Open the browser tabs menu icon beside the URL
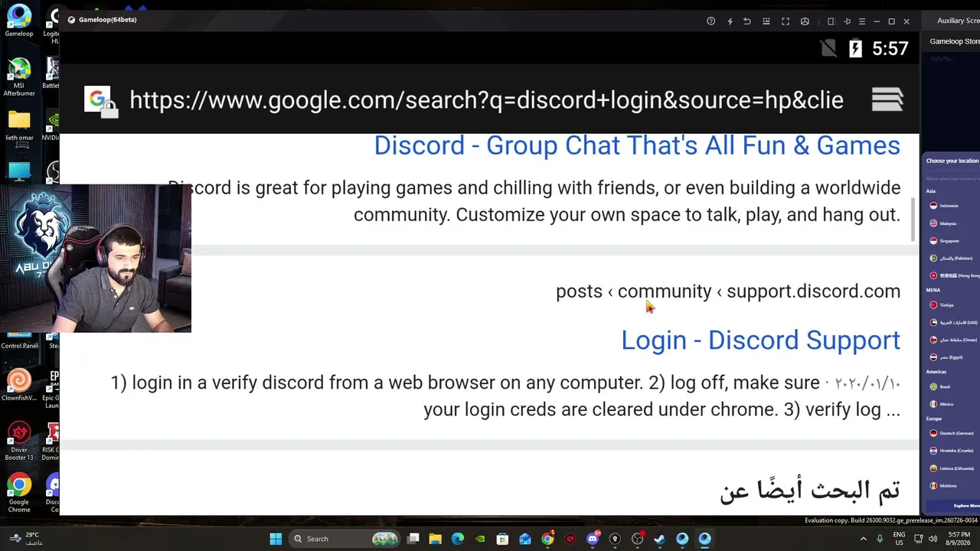Screen dimensions: 980x551 (x=887, y=99)
